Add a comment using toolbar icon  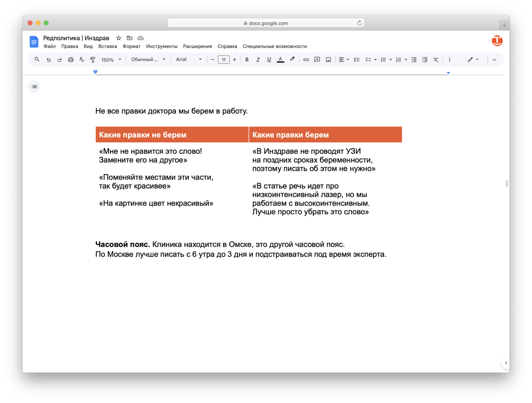coord(317,60)
